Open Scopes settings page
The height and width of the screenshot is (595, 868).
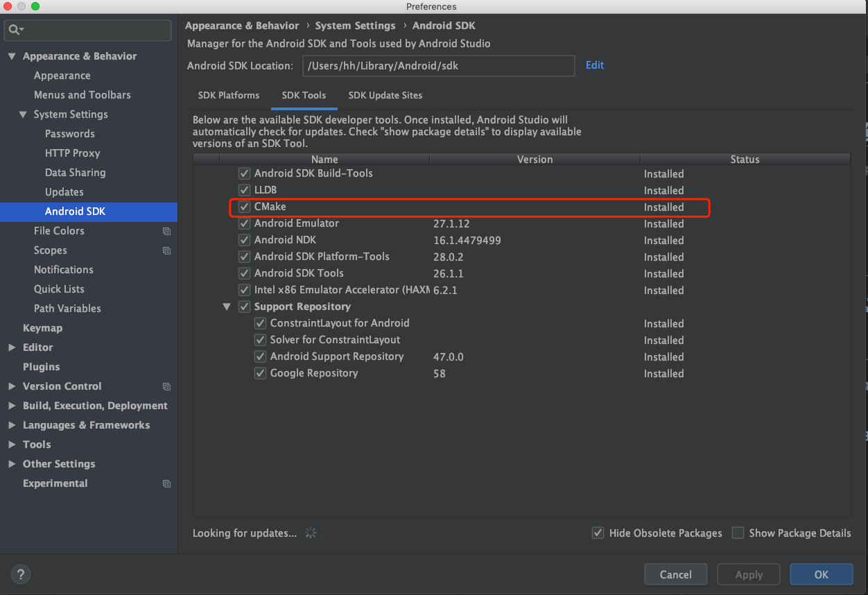point(51,250)
